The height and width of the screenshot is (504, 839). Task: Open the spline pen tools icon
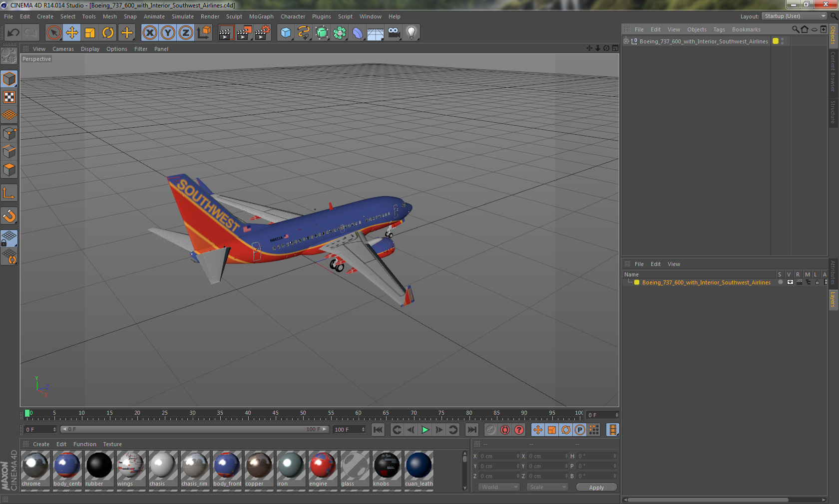[304, 33]
